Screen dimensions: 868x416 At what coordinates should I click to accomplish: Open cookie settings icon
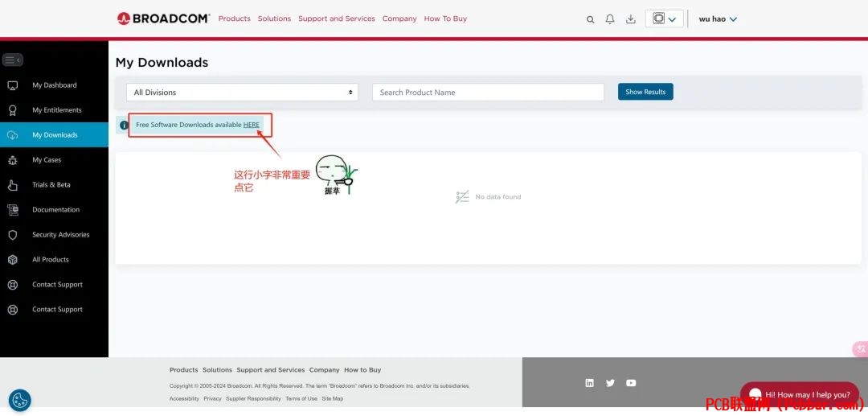click(x=20, y=401)
